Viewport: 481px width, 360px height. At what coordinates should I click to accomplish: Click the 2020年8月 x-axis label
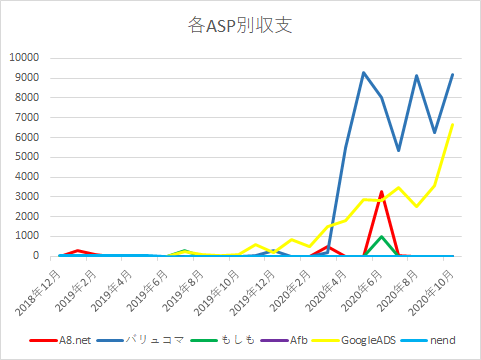(397, 291)
